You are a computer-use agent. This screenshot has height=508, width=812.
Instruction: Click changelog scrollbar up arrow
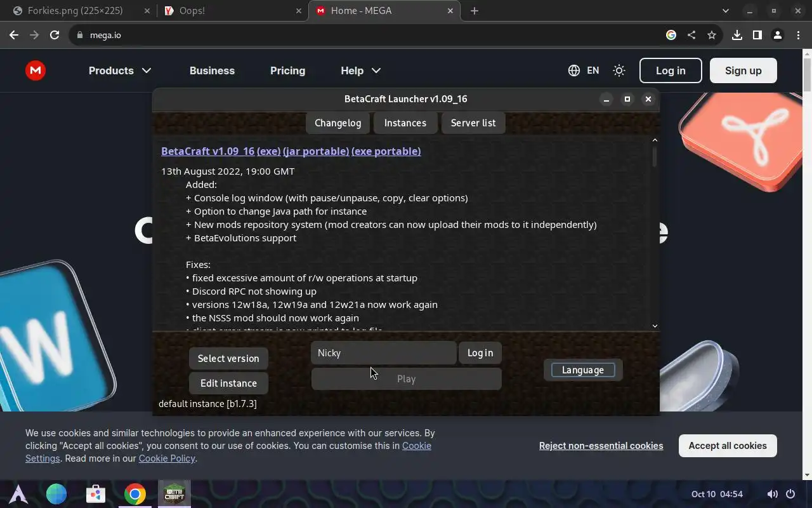(x=655, y=140)
